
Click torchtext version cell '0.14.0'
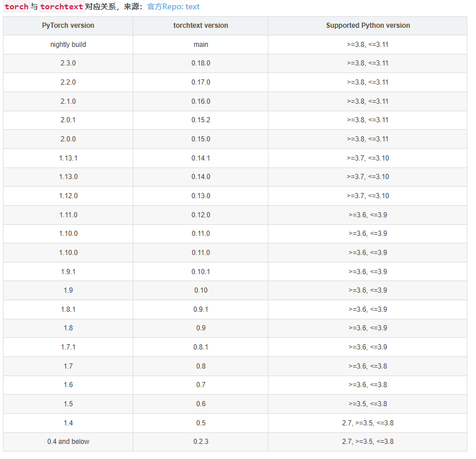[x=201, y=177]
